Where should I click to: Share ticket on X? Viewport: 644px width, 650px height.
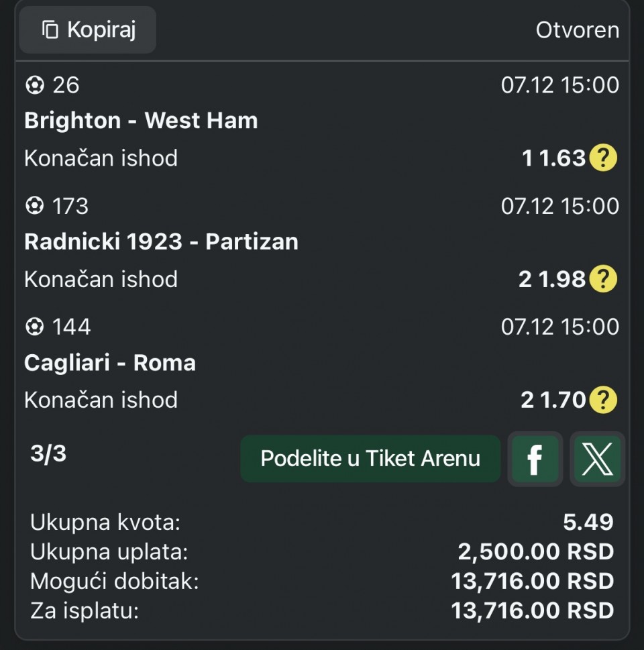point(596,459)
